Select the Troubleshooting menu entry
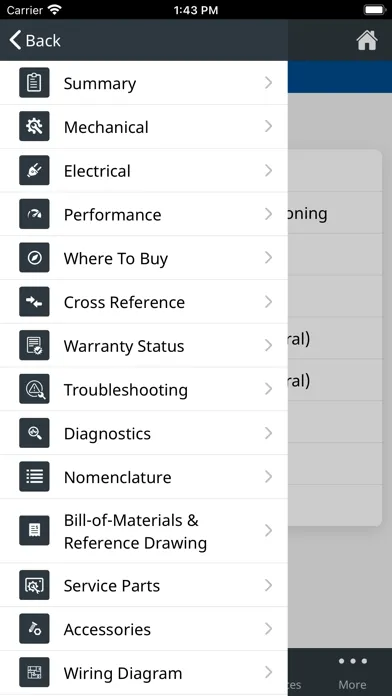This screenshot has width=392, height=696. pos(144,389)
